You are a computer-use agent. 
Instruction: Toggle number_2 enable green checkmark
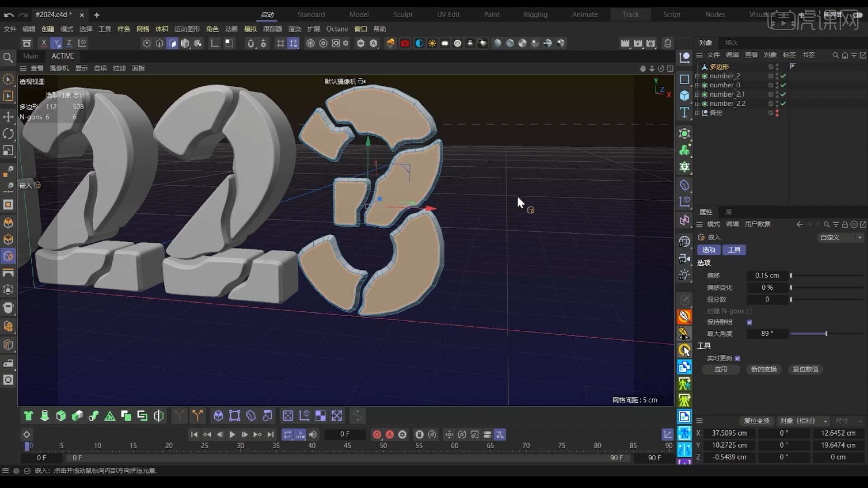pos(783,76)
